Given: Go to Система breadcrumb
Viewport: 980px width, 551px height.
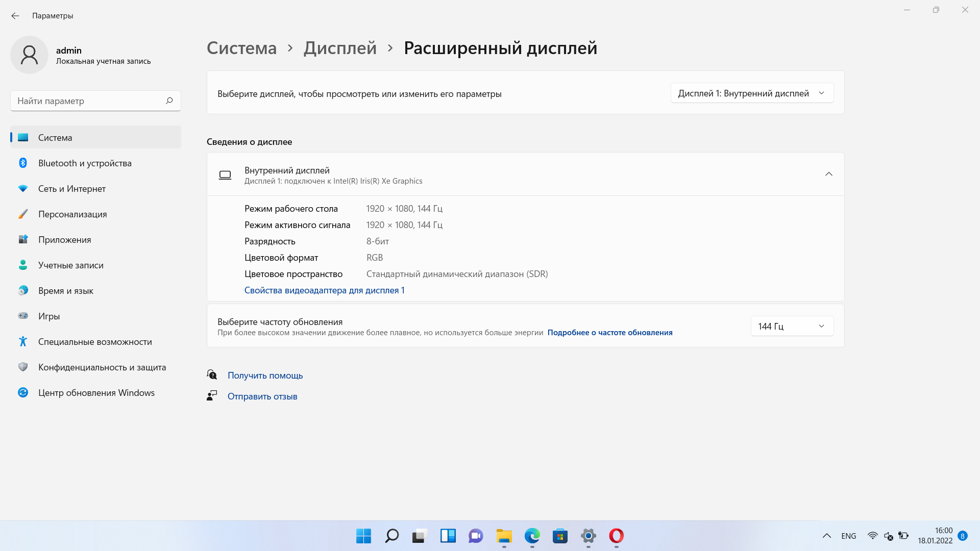Looking at the screenshot, I should [241, 48].
